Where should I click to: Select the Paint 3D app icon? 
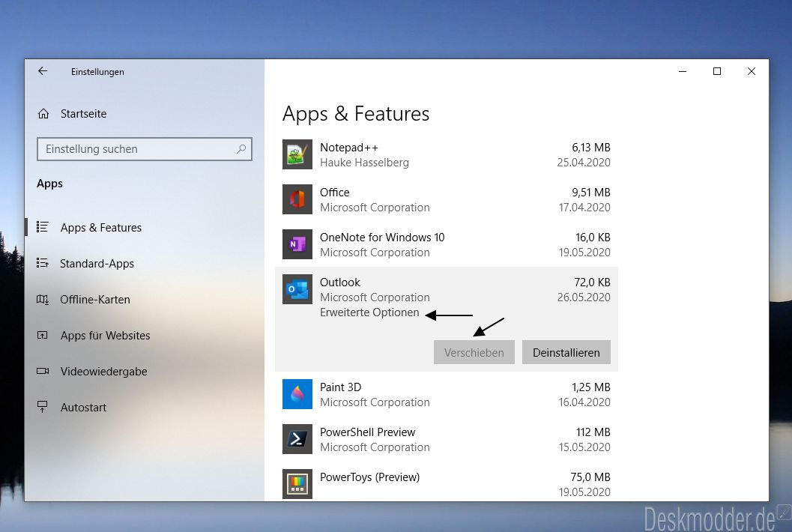(297, 394)
